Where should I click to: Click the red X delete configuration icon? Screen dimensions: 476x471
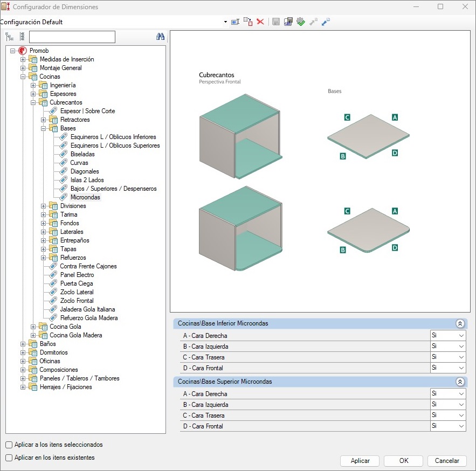(x=260, y=22)
